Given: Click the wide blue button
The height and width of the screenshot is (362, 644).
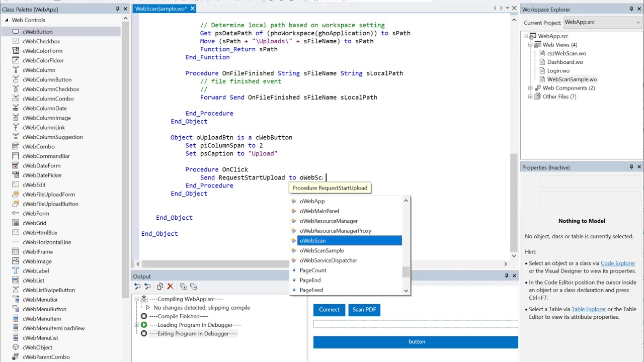Looking at the screenshot, I should (416, 342).
